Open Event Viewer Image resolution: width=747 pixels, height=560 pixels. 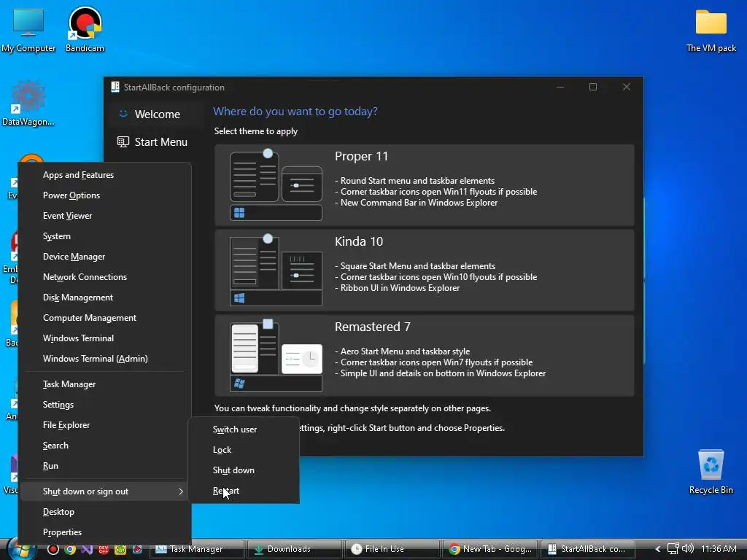(105, 216)
